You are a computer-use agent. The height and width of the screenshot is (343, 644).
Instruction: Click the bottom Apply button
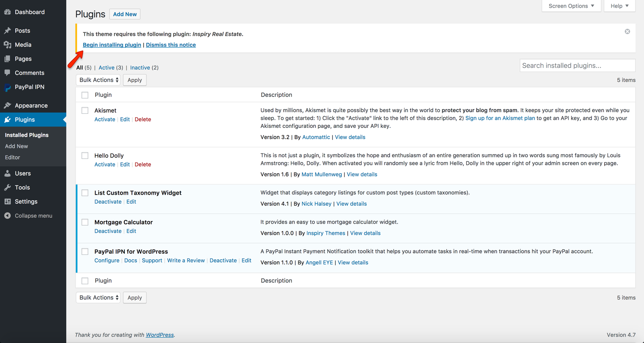135,298
